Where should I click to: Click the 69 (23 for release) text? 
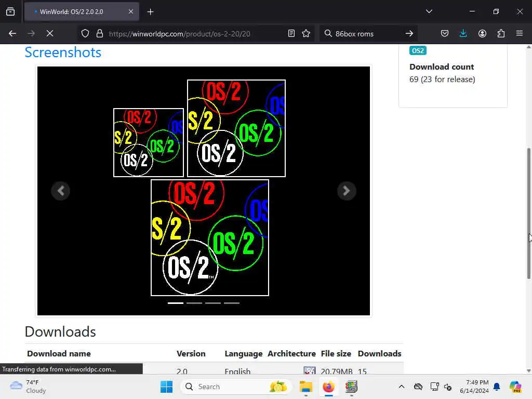[442, 79]
